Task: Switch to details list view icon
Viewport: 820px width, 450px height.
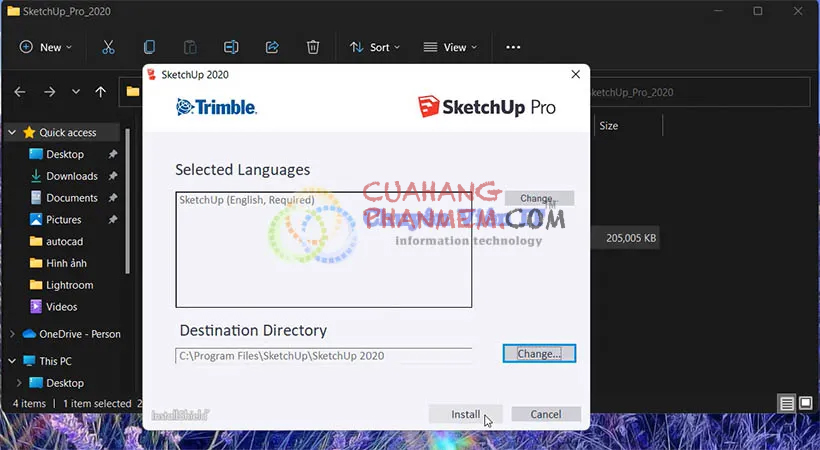Action: 787,403
